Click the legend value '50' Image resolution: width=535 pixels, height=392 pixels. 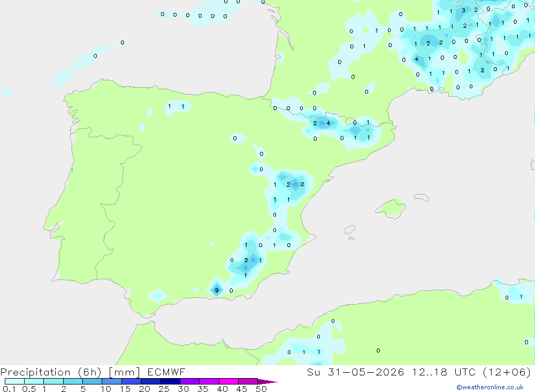(x=262, y=389)
